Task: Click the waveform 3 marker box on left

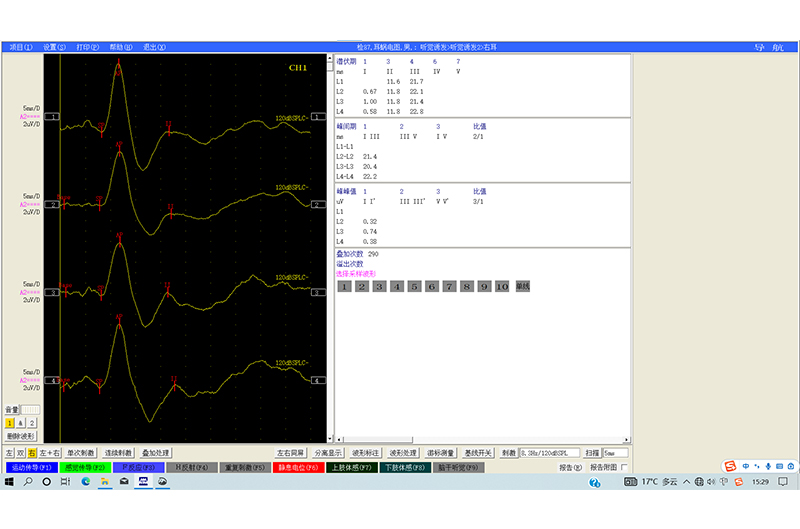Action: tap(53, 293)
